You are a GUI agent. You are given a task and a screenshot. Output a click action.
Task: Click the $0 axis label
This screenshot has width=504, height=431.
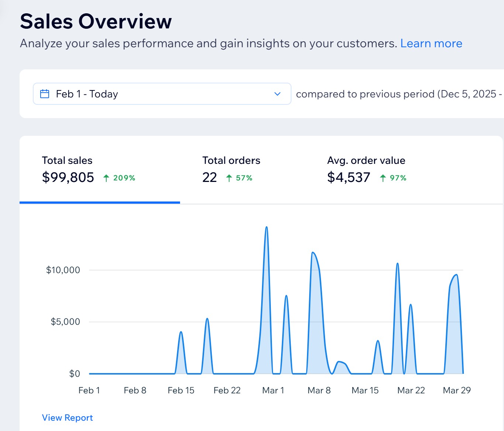pyautogui.click(x=75, y=374)
